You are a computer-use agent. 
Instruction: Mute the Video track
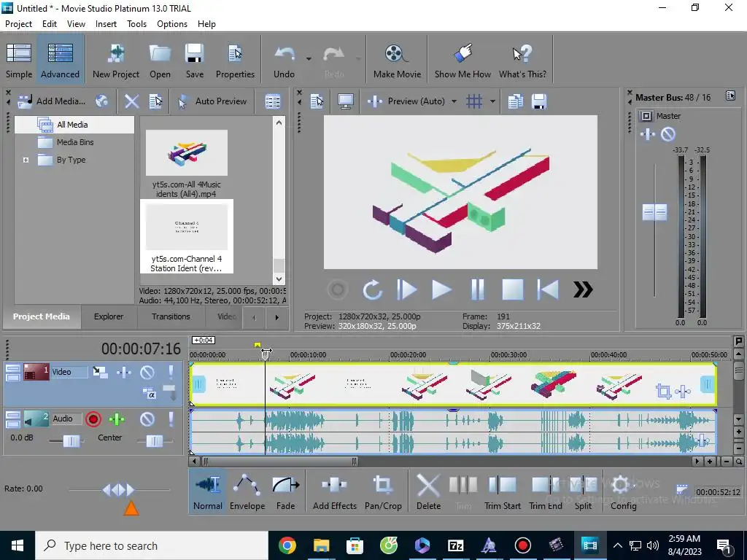[147, 372]
